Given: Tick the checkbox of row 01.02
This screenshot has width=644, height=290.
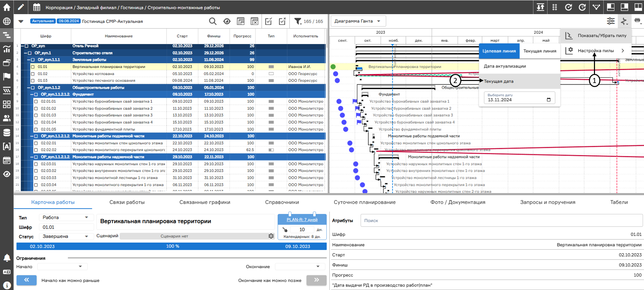Looking at the screenshot, I should tap(33, 74).
